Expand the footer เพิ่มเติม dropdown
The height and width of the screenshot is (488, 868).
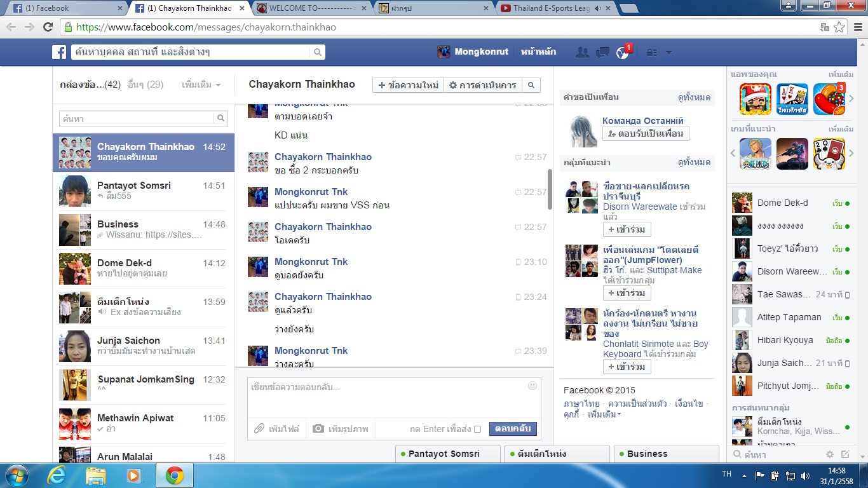point(604,414)
